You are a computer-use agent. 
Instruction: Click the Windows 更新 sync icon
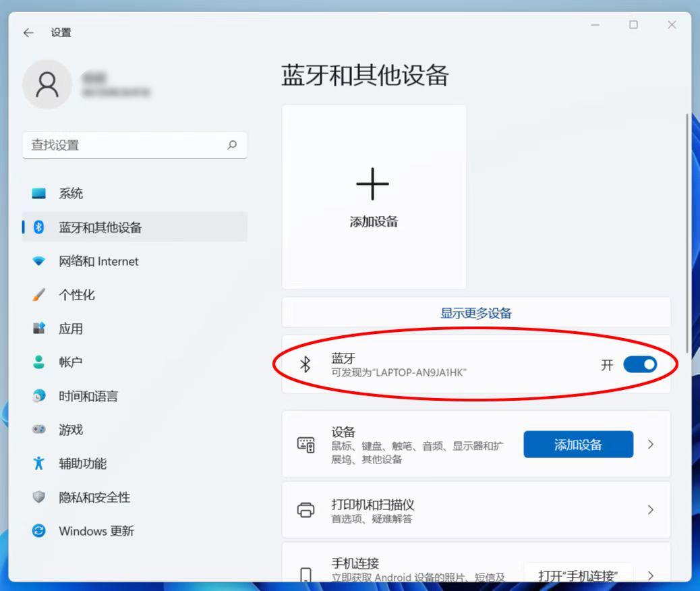pyautogui.click(x=39, y=531)
